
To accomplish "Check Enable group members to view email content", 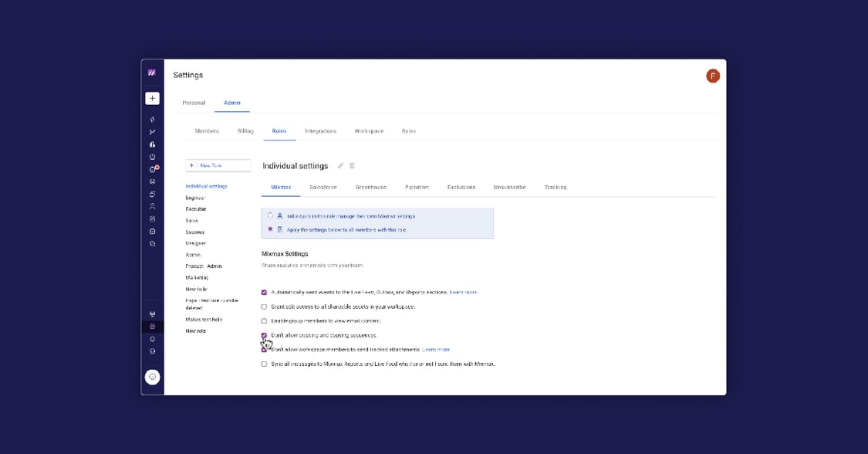I will tap(264, 321).
